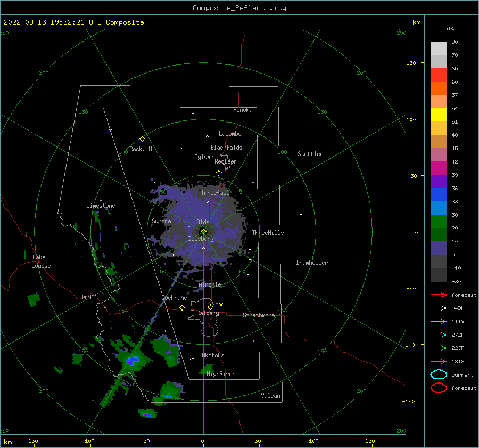Click the green 22JP arrow icon
Viewport: 479px width, 448px height.
point(439,348)
